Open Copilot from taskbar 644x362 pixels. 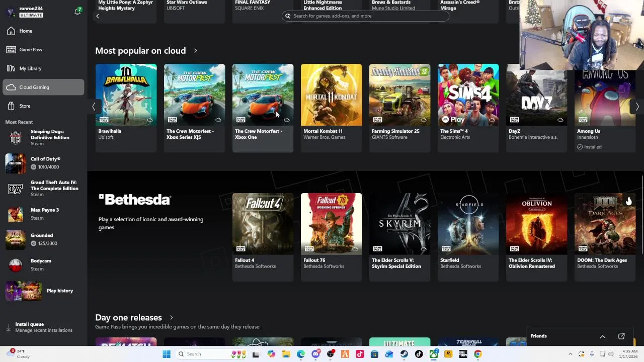271,354
